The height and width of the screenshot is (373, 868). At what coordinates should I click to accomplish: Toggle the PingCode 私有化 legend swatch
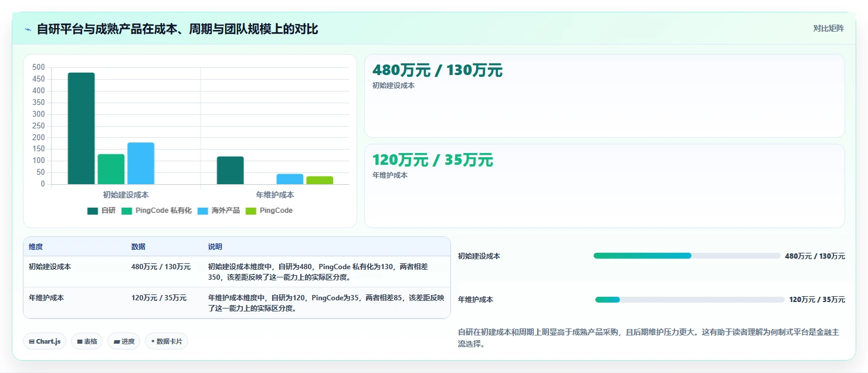pyautogui.click(x=127, y=211)
